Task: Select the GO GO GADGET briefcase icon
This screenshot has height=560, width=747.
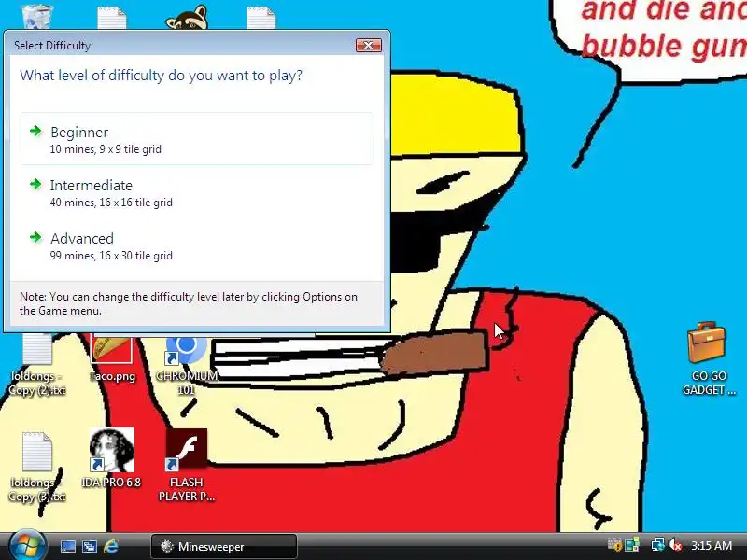Action: tap(709, 358)
